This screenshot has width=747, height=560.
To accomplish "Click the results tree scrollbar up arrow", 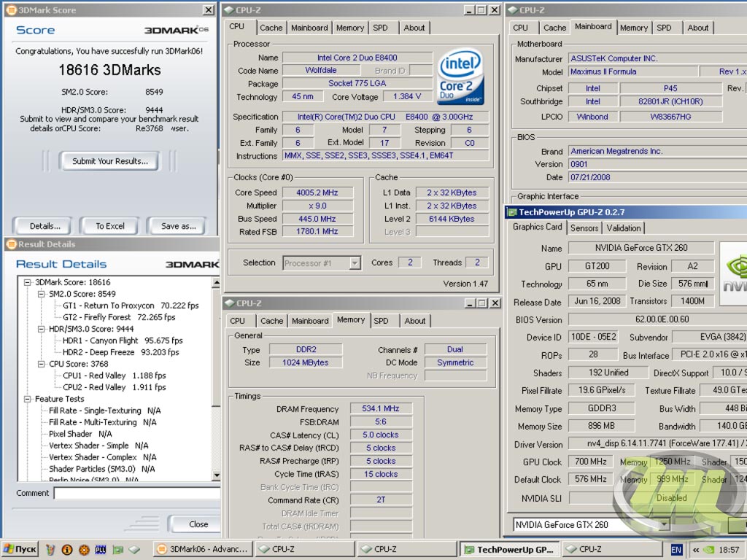I will tap(216, 283).
